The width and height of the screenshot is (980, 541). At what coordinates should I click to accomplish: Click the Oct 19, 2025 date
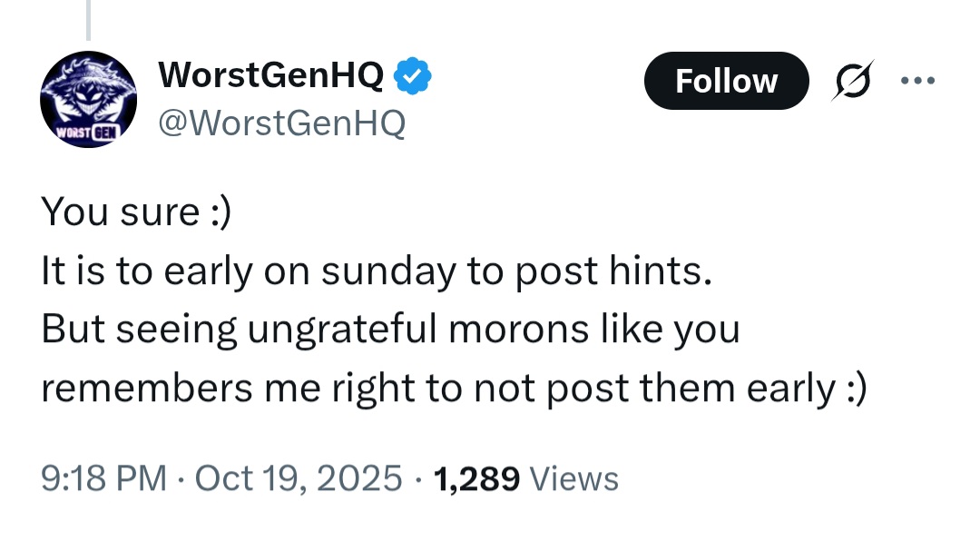[x=299, y=477]
